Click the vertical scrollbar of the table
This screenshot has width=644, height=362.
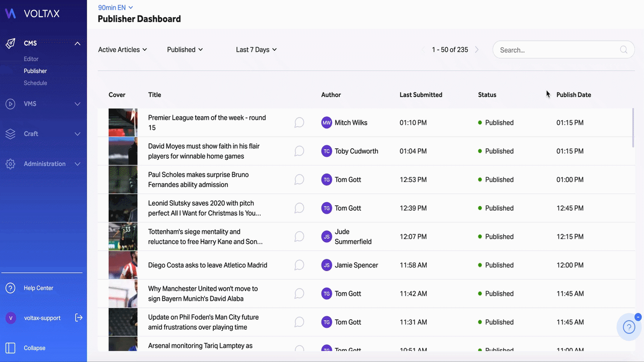click(x=633, y=128)
